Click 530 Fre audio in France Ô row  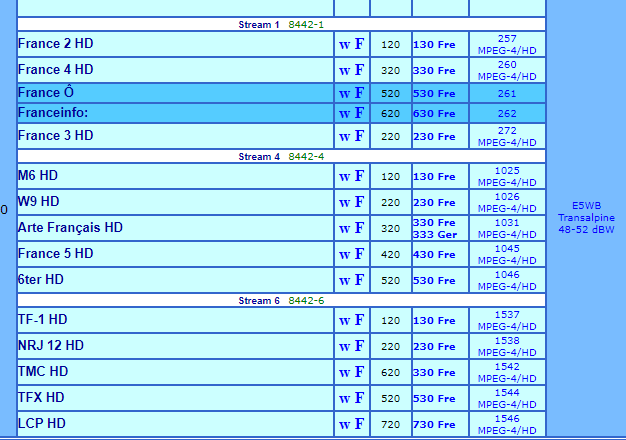434,93
